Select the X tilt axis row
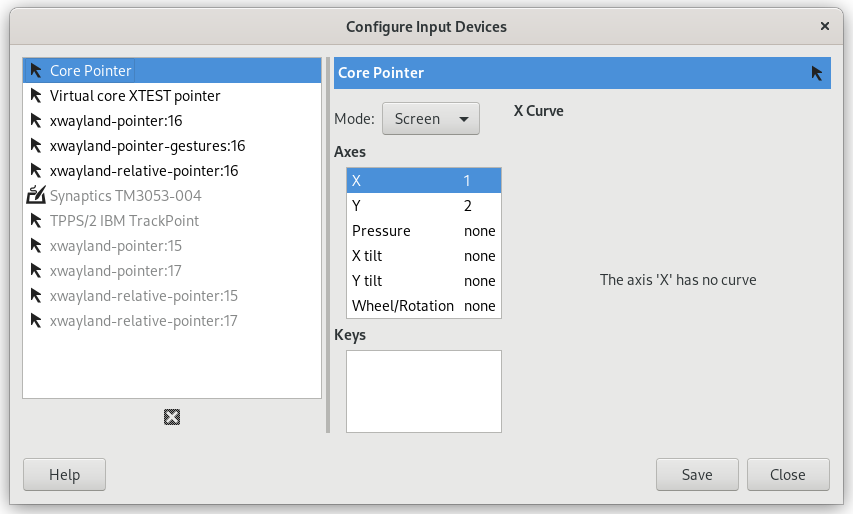This screenshot has height=514, width=853. [x=424, y=256]
